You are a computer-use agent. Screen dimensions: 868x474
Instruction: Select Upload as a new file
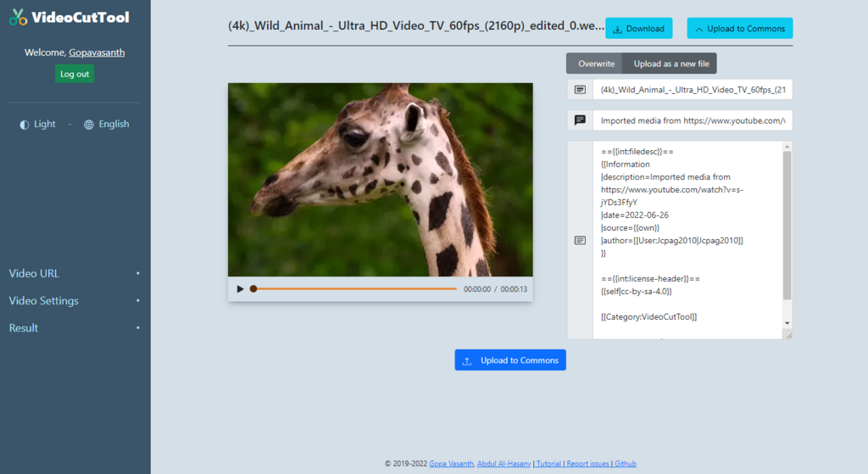(x=671, y=64)
